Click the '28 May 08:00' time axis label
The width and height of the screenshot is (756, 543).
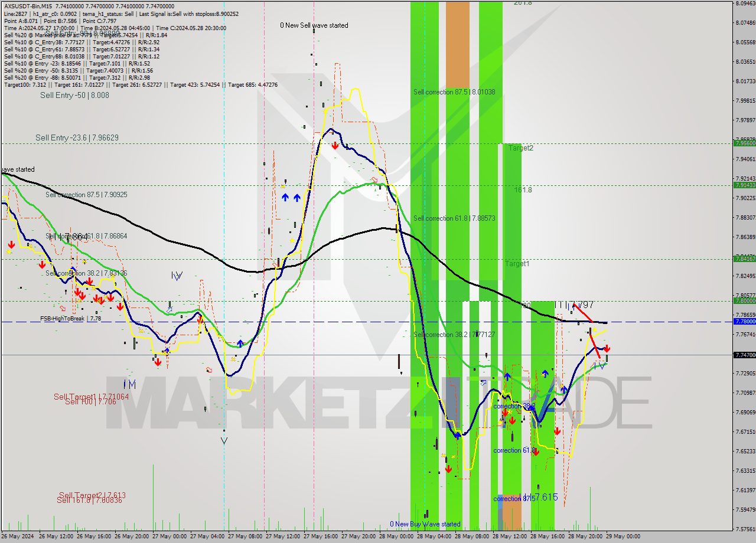pyautogui.click(x=472, y=537)
